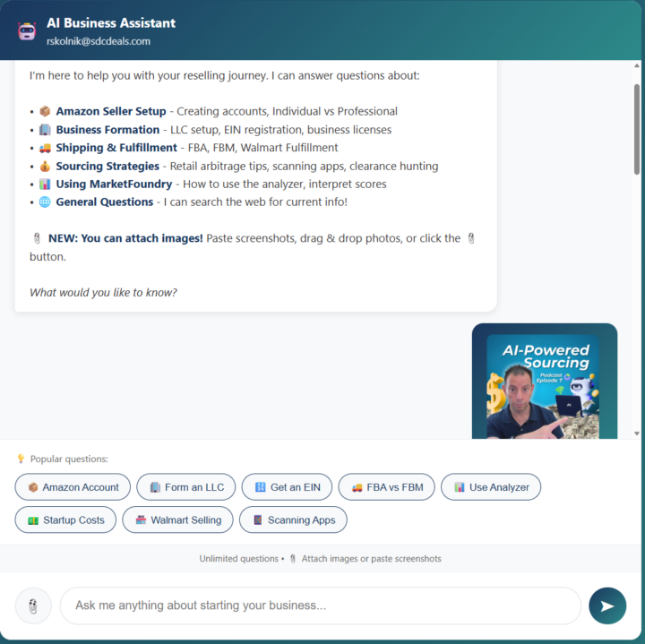Click the building icon beside Business Formation

(x=45, y=130)
